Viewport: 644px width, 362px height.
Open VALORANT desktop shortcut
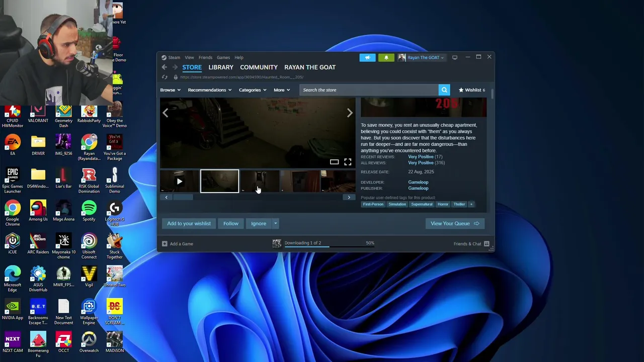pos(38,114)
